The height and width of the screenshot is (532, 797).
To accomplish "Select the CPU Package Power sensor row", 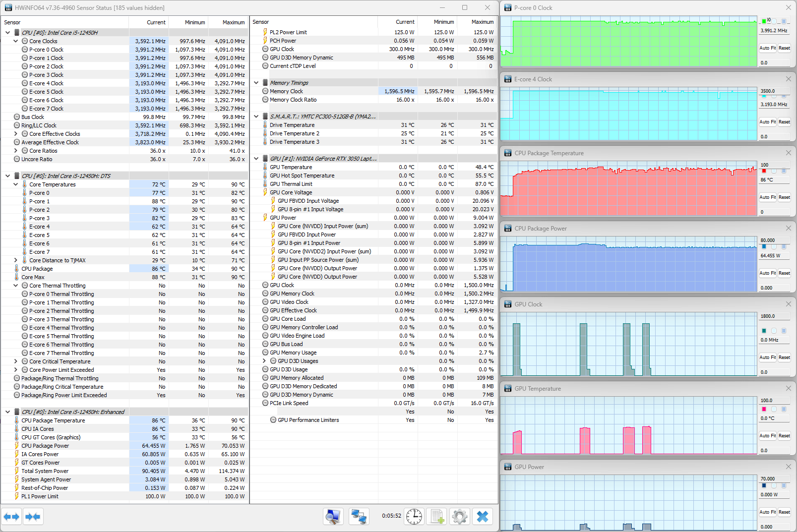I will [45, 446].
